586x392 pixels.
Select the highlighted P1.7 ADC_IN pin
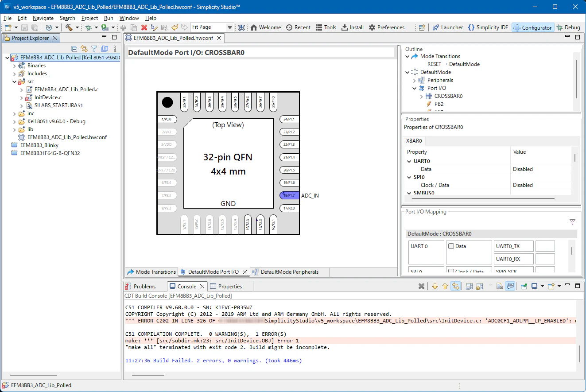click(x=290, y=195)
